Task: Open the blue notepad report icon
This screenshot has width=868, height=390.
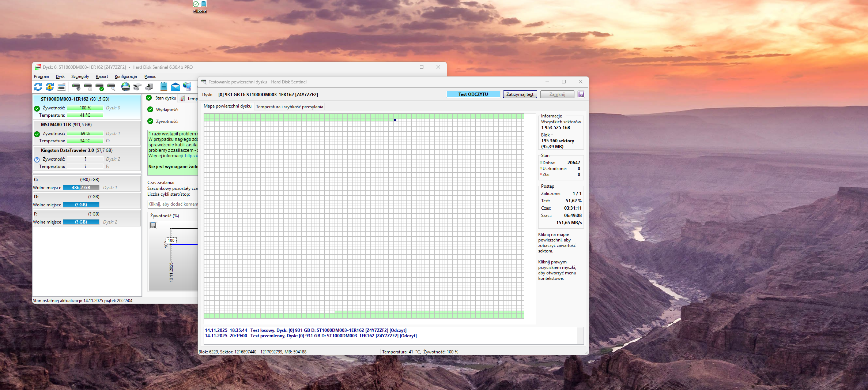Action: pyautogui.click(x=163, y=87)
